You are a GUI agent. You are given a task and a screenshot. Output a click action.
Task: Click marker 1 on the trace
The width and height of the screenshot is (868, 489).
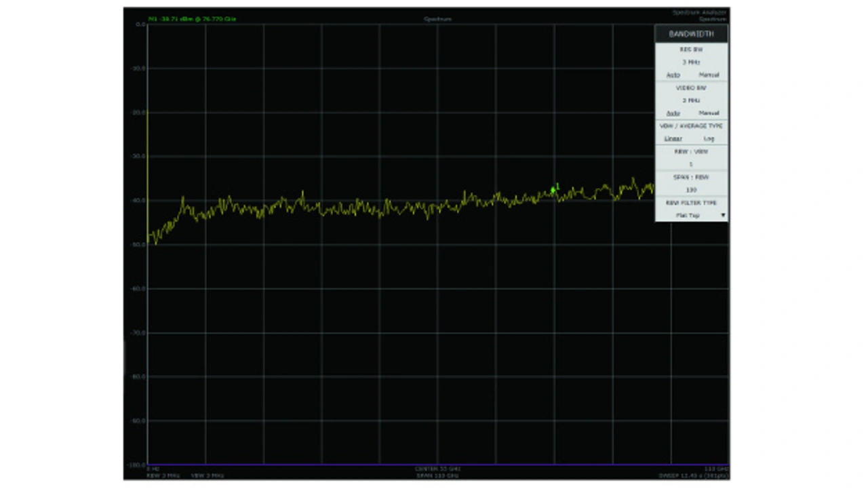click(x=553, y=190)
